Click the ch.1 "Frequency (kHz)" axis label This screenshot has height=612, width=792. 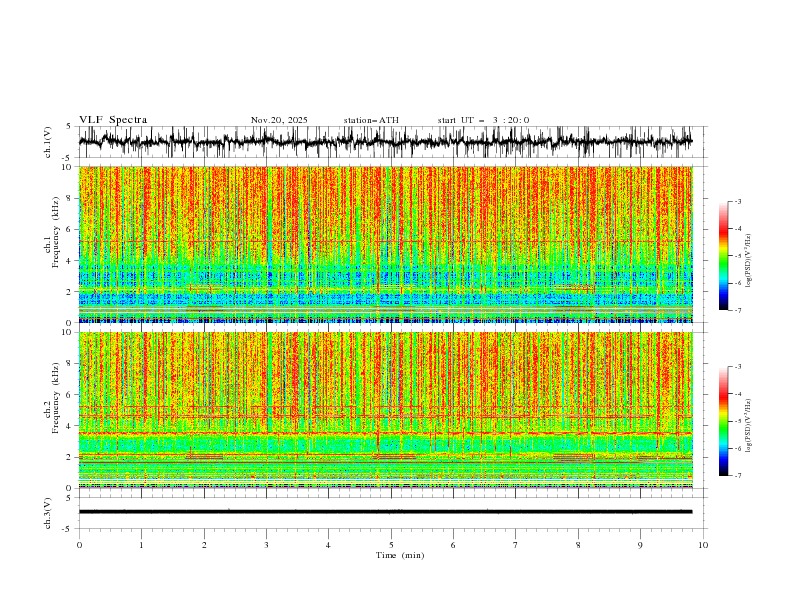click(56, 233)
